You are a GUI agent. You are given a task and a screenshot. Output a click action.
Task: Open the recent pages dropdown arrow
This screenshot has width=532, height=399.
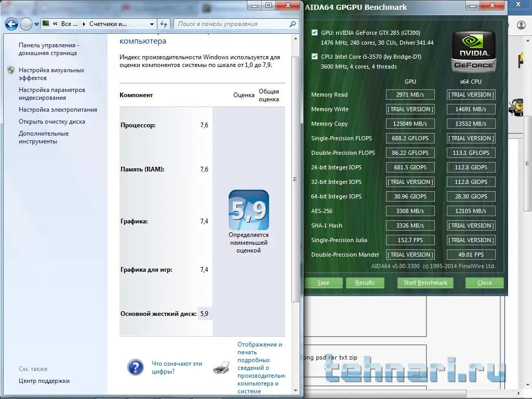37,24
